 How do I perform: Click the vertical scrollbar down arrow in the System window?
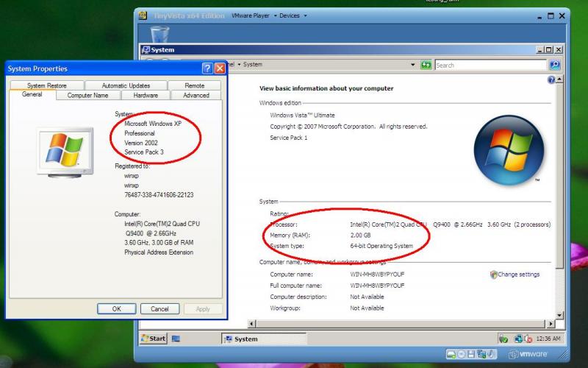(x=559, y=315)
